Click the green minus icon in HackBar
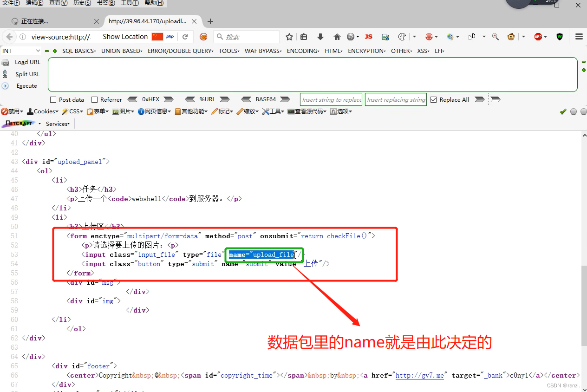Screen dimensions: 587x392 pos(47,51)
